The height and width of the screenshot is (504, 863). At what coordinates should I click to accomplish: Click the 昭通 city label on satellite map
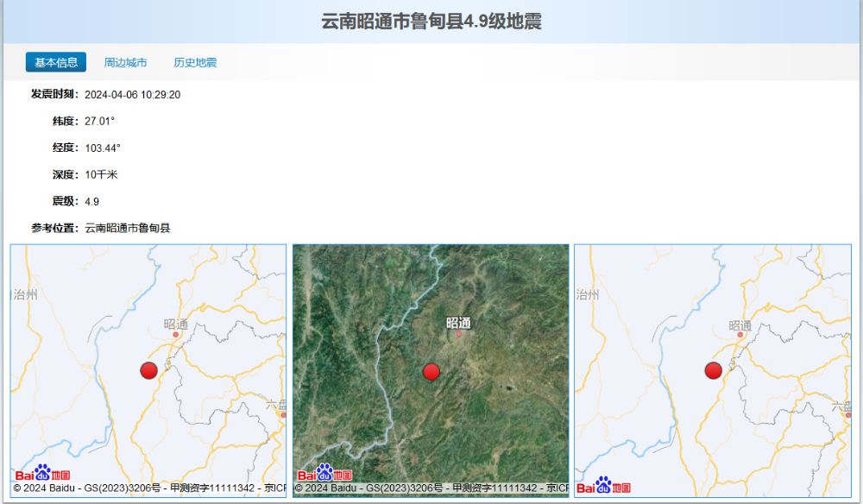458,323
